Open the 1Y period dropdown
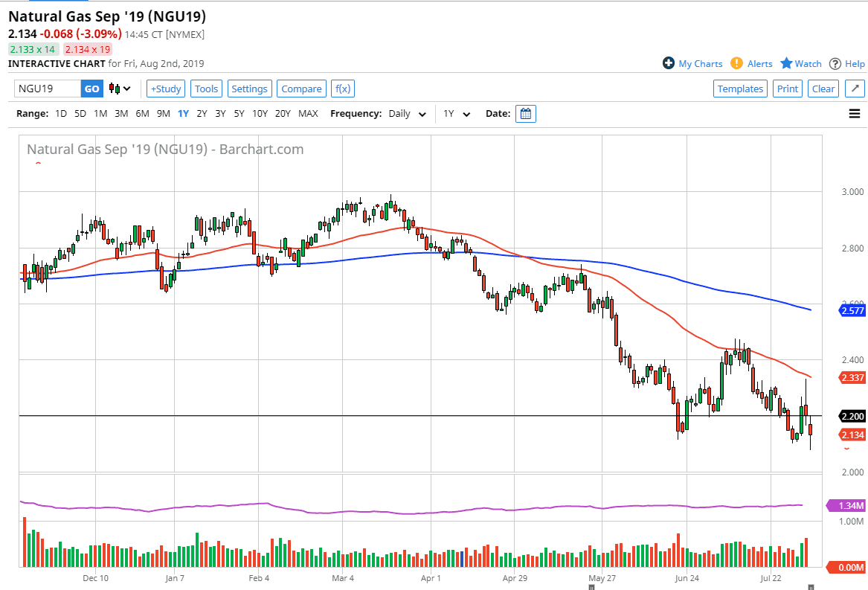This screenshot has height=590, width=868. click(x=457, y=114)
